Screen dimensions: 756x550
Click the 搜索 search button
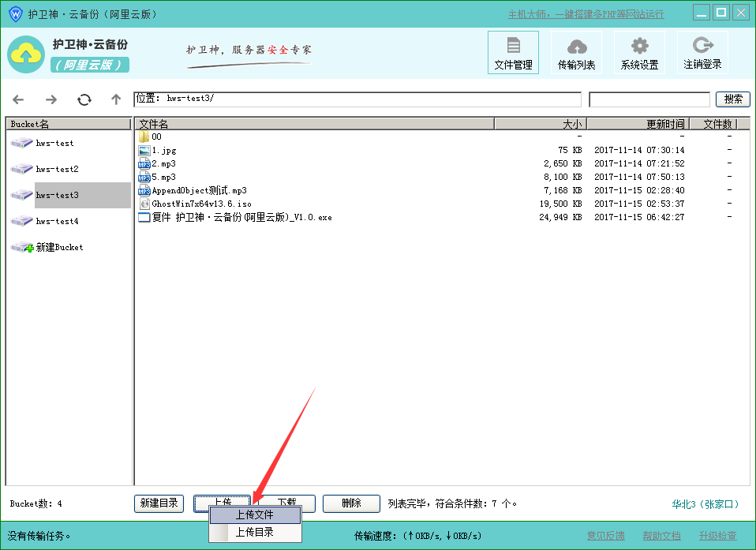tap(733, 99)
